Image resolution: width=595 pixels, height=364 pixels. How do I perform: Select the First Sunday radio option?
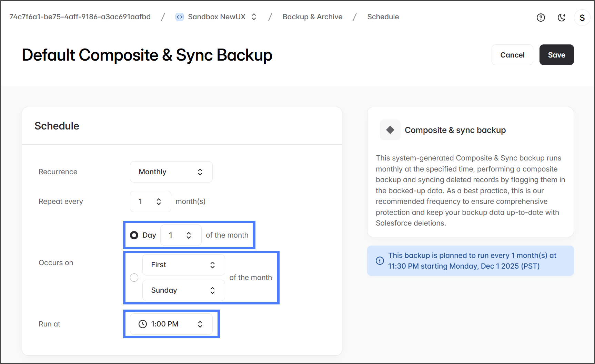click(134, 278)
